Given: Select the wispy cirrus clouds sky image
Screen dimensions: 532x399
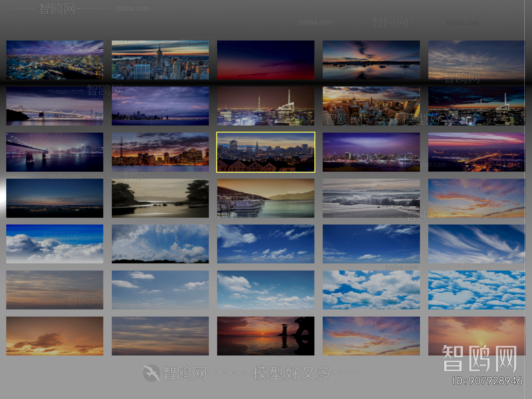Looking at the screenshot, I should coord(476,244).
